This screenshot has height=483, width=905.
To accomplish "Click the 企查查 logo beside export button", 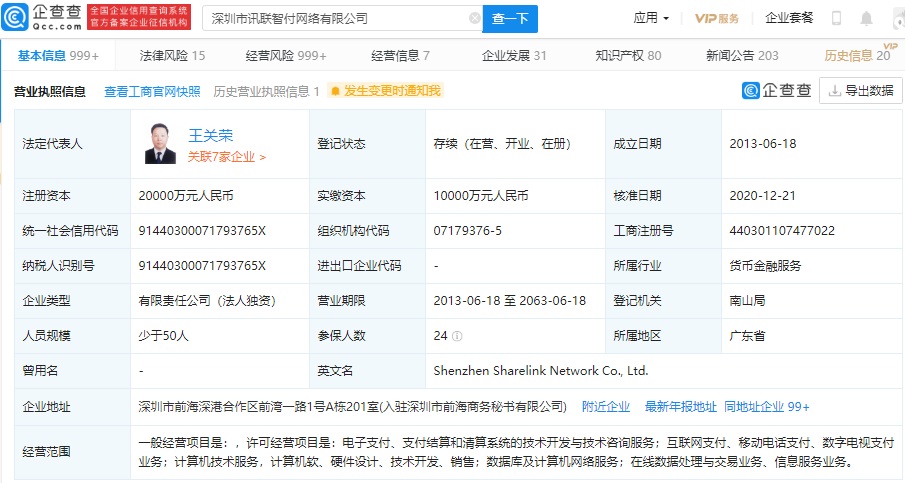I will click(777, 91).
